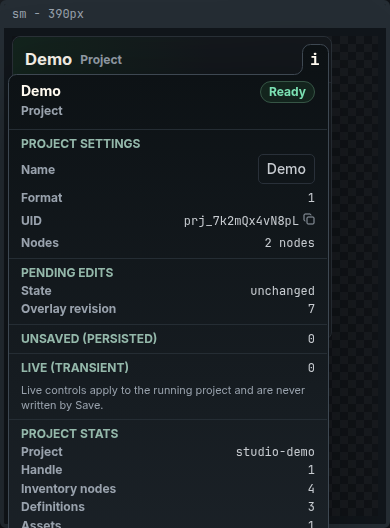Click the Ready status badge
The image size is (390, 528).
(x=287, y=92)
